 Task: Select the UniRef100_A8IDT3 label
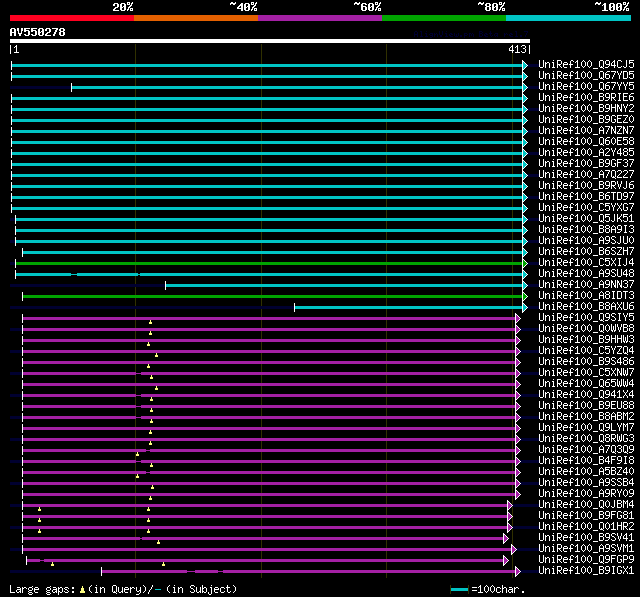(x=586, y=296)
